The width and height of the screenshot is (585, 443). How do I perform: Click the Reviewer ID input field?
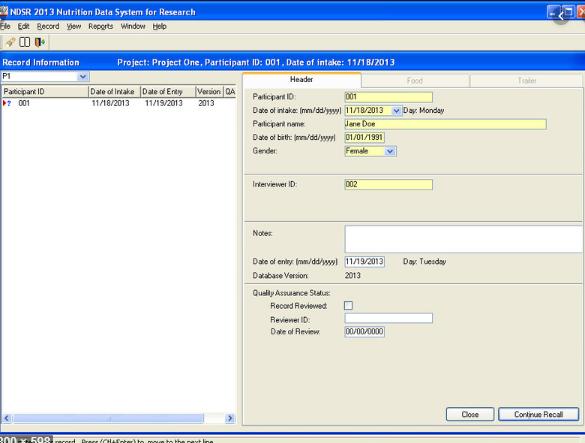388,318
